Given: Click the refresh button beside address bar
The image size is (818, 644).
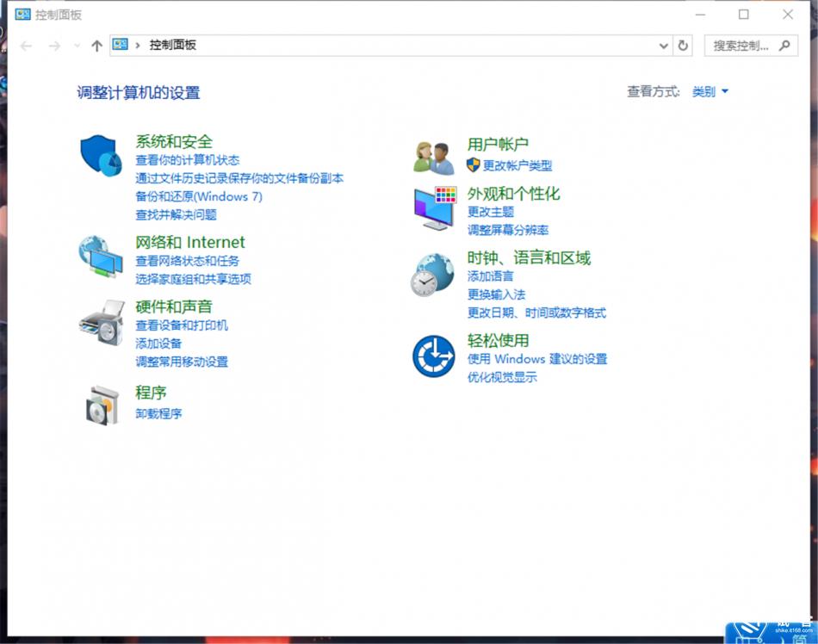Looking at the screenshot, I should click(683, 45).
